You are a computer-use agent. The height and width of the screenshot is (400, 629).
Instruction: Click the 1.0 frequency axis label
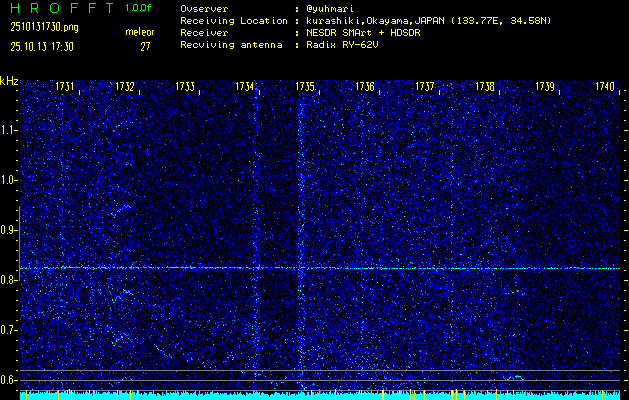pos(9,180)
